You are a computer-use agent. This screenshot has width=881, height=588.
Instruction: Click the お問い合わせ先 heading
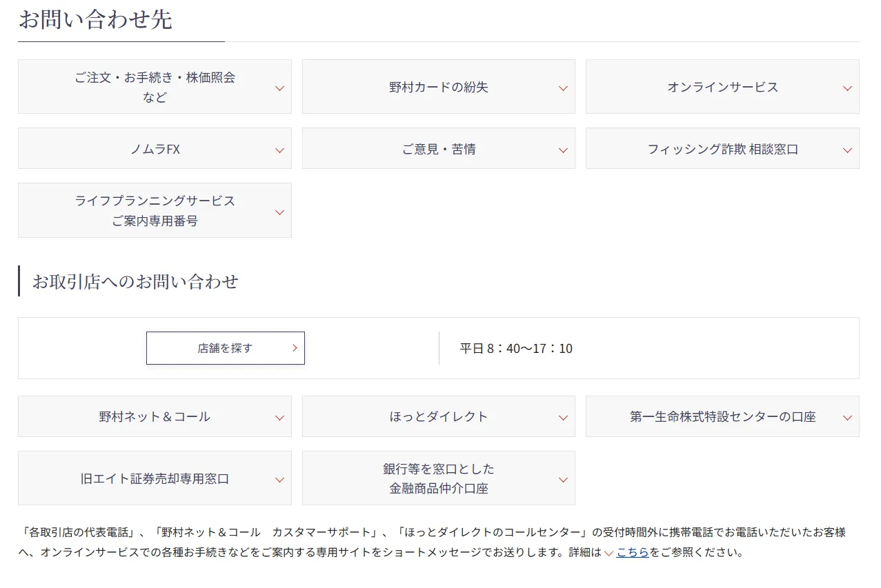(95, 19)
